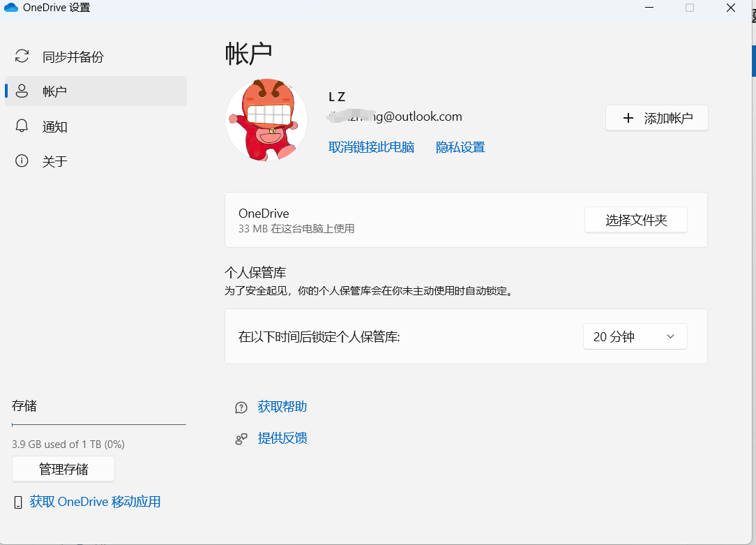This screenshot has height=545, width=756.
Task: Open the 隐私设置 link
Action: click(460, 147)
